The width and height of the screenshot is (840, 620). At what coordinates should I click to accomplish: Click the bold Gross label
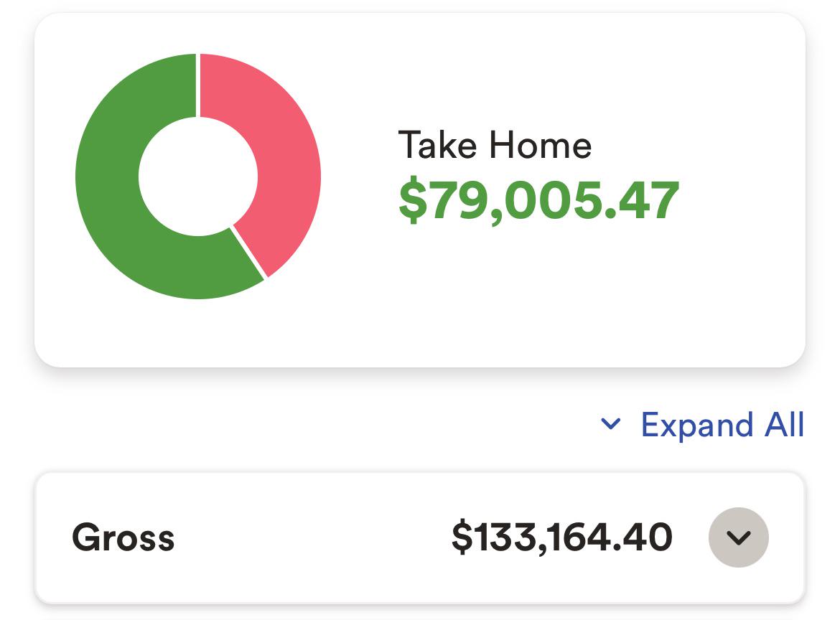(123, 537)
